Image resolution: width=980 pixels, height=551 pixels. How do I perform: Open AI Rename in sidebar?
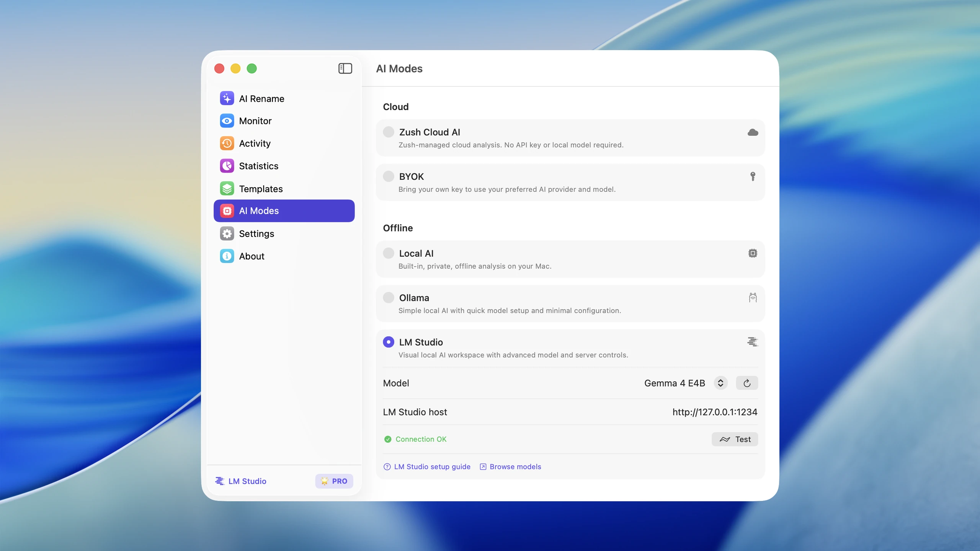(284, 98)
